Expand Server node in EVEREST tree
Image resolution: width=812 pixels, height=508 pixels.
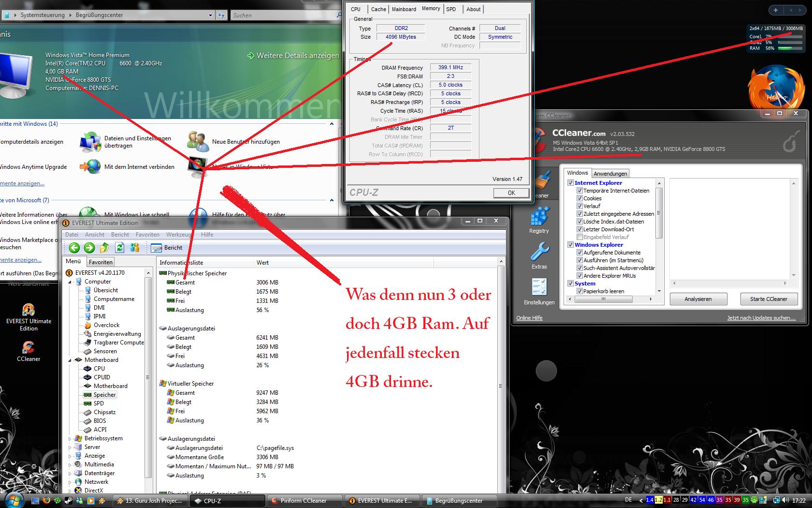point(70,447)
